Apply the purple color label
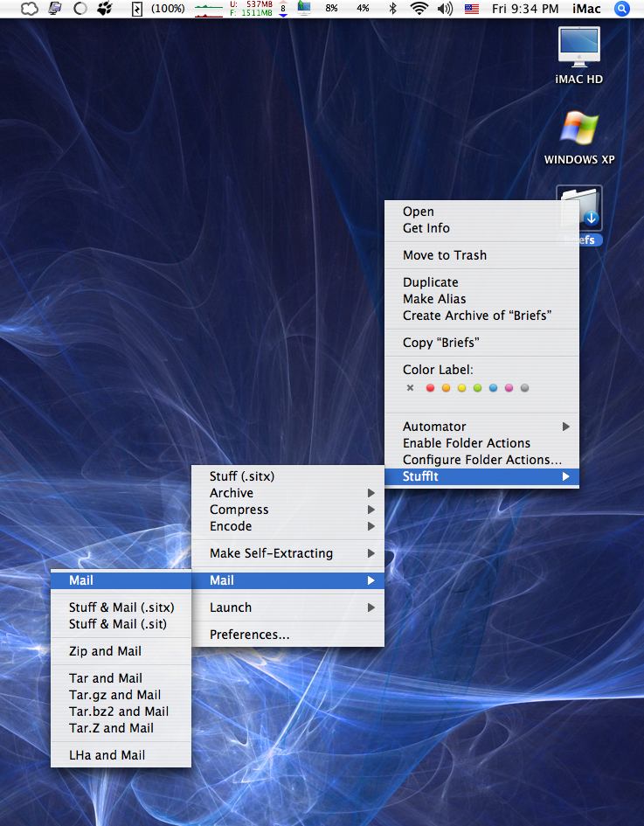The width and height of the screenshot is (644, 826). 509,388
